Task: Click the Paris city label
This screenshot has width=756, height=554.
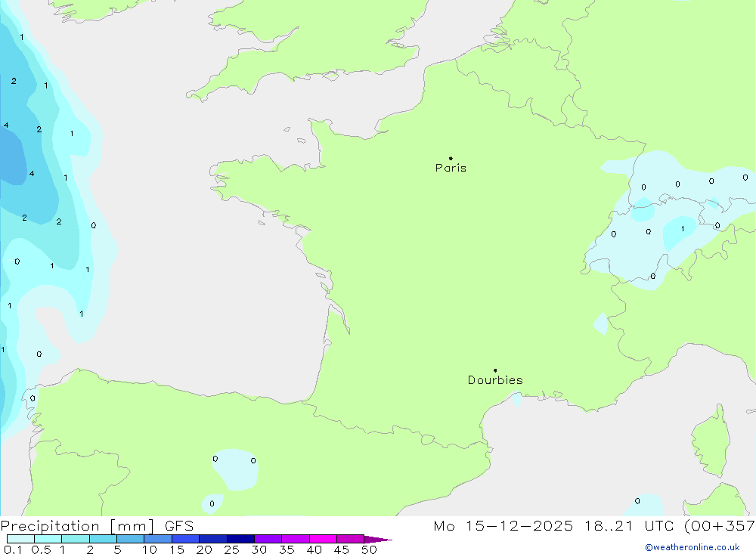Action: pos(451,168)
